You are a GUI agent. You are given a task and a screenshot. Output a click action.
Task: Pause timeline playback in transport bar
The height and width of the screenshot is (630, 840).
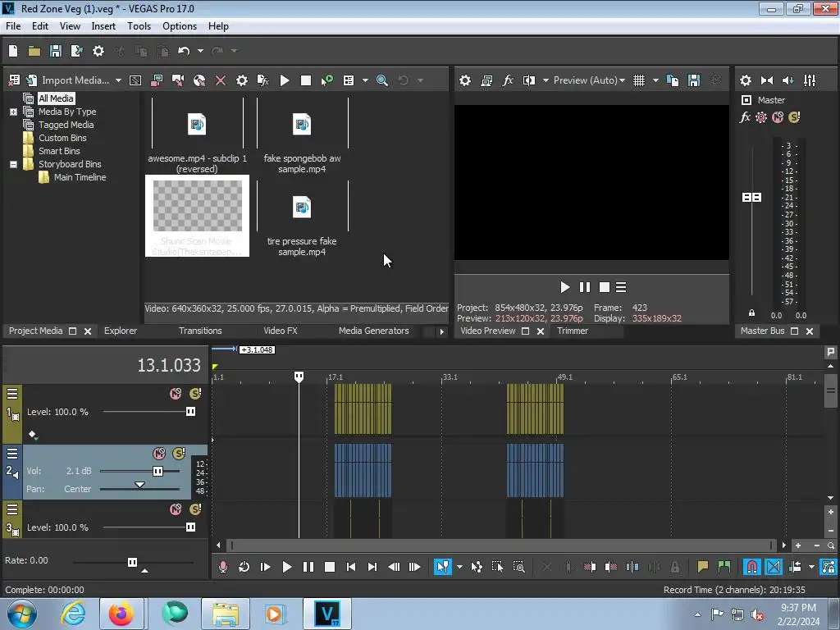[308, 567]
